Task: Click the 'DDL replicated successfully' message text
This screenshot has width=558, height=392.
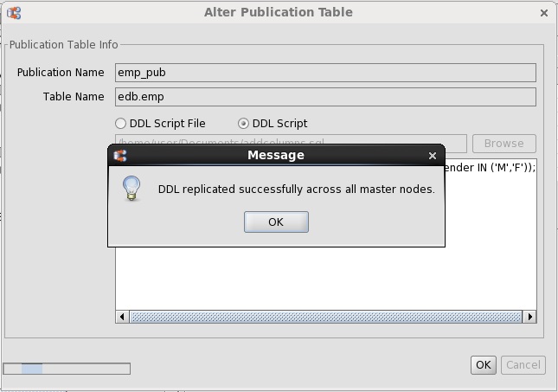Action: pos(297,189)
